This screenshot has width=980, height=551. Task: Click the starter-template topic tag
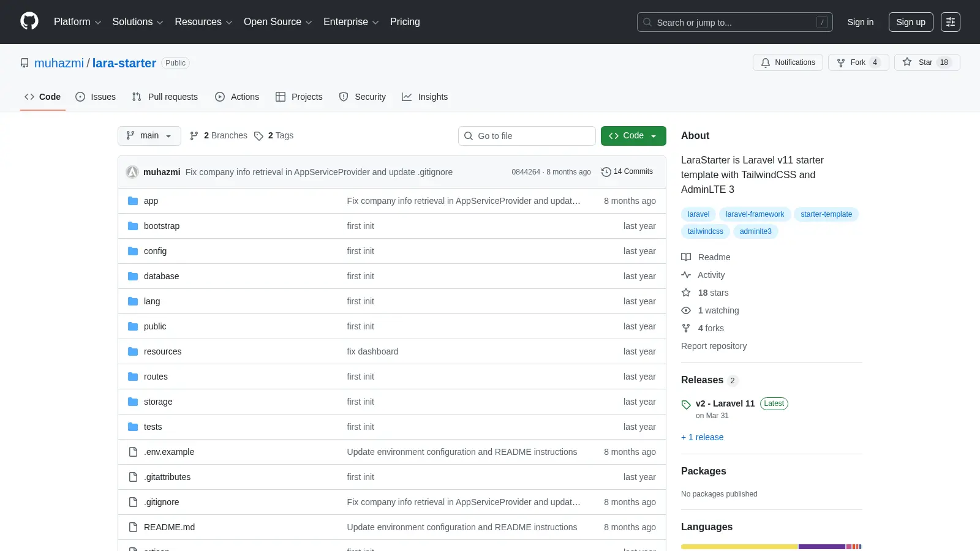826,214
